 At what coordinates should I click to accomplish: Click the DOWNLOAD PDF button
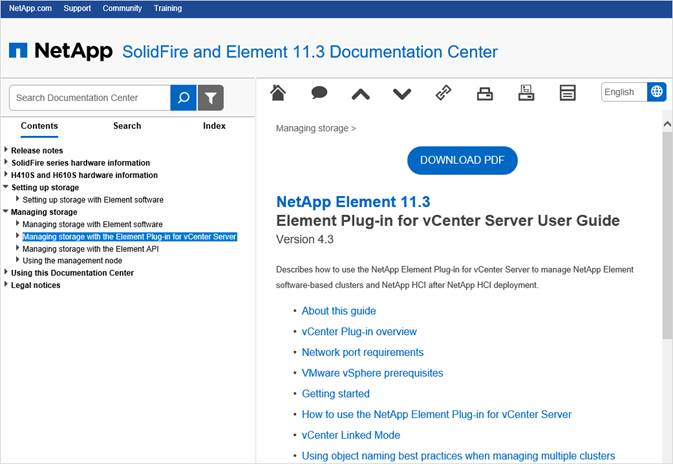tap(462, 160)
